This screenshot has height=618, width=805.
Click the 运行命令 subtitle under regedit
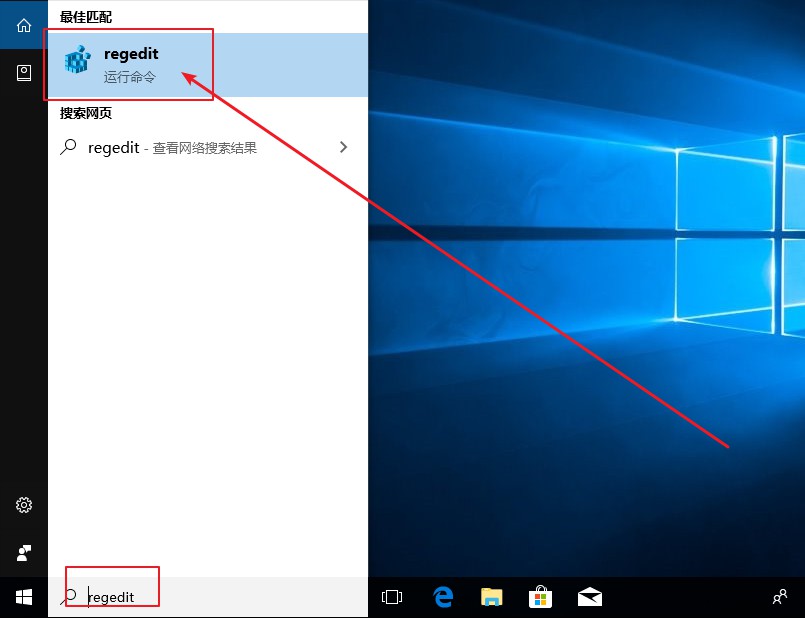(x=130, y=76)
